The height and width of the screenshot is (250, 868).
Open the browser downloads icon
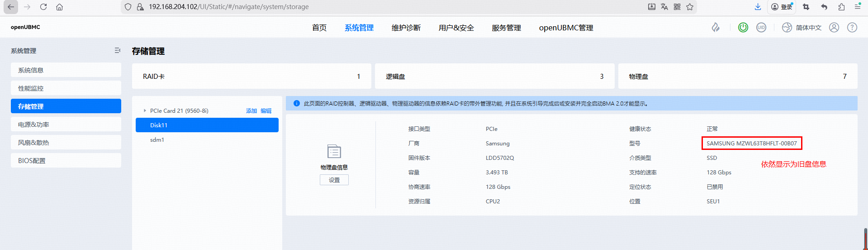(x=758, y=7)
